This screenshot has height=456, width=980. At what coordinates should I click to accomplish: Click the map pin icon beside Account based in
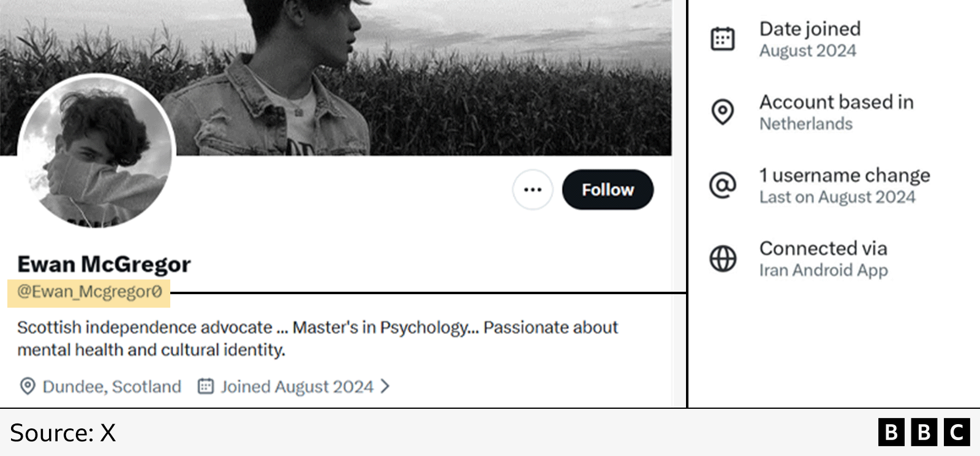[723, 112]
